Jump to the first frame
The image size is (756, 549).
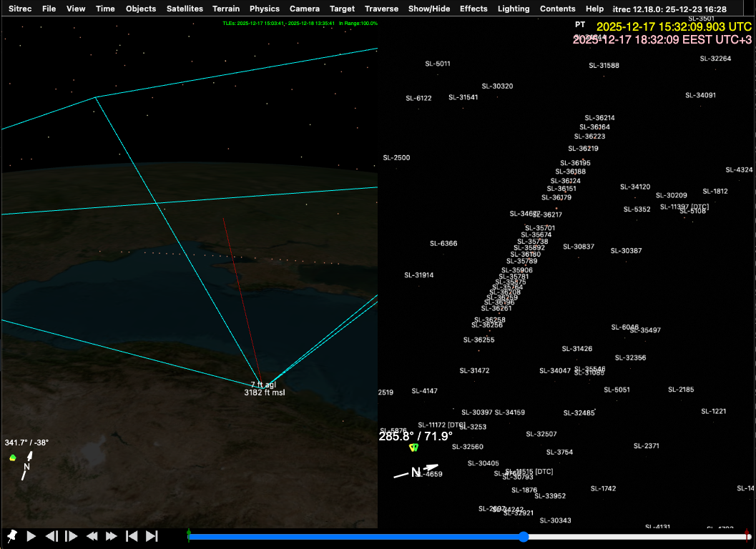132,535
